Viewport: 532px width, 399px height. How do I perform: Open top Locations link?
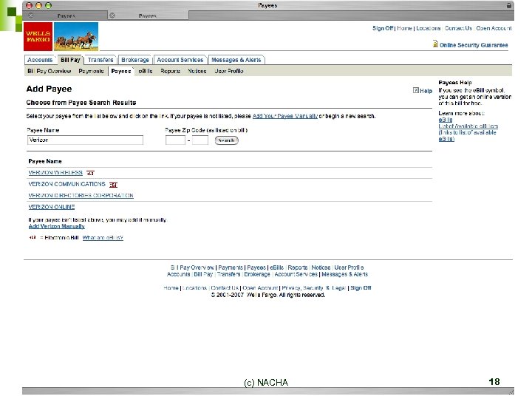pos(428,28)
